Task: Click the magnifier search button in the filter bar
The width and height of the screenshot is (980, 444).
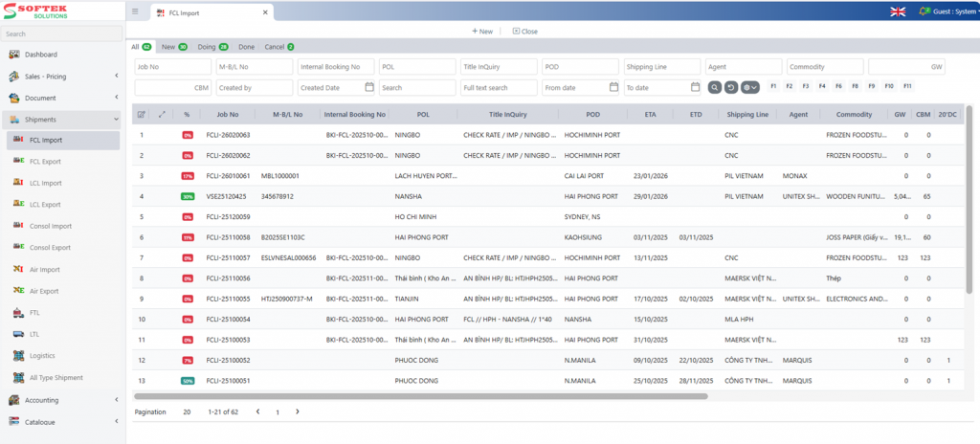Action: 715,87
